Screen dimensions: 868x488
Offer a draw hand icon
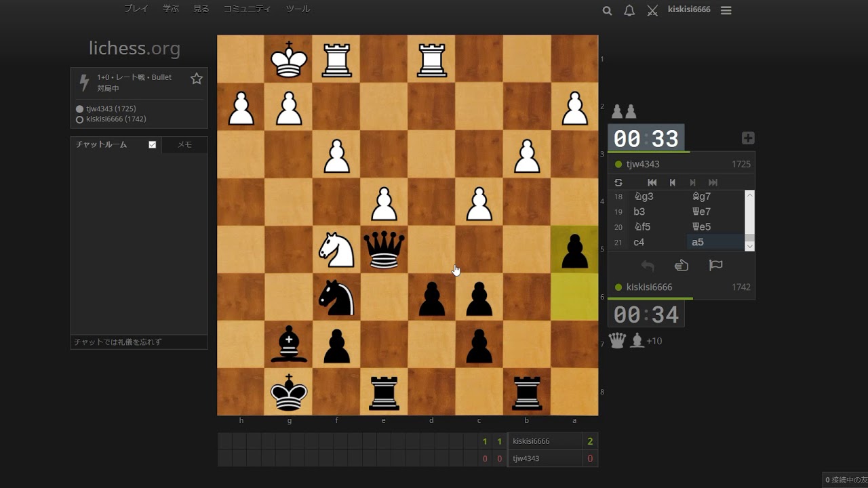coord(682,266)
